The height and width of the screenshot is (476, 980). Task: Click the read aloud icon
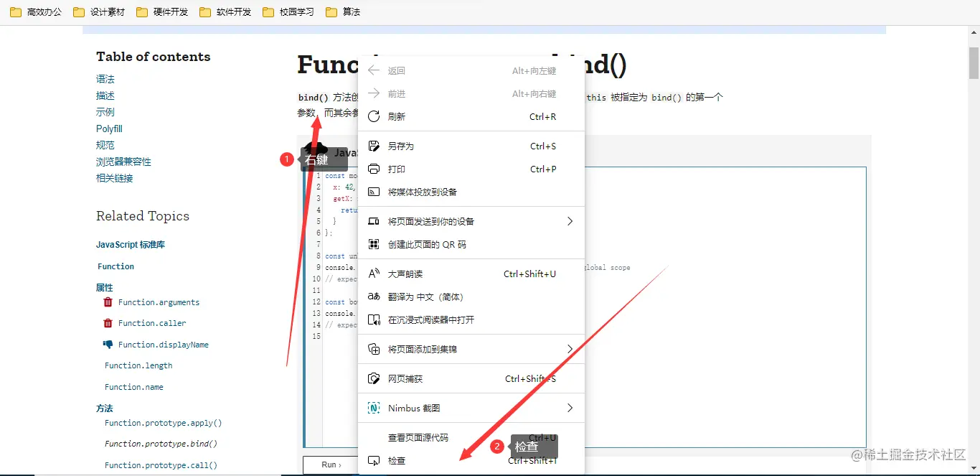[373, 274]
